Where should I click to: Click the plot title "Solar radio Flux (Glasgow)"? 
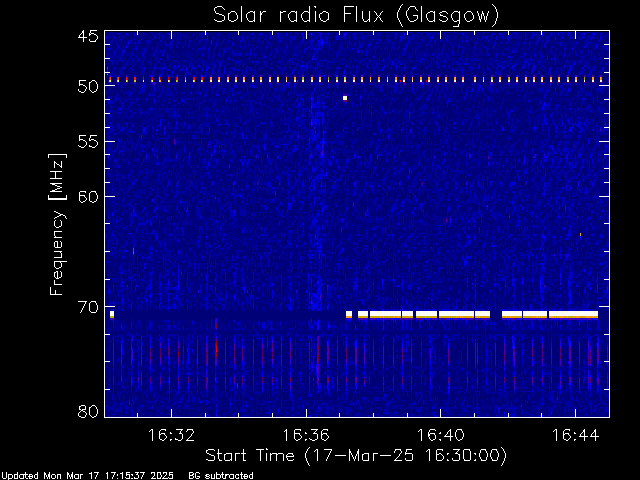[x=356, y=16]
